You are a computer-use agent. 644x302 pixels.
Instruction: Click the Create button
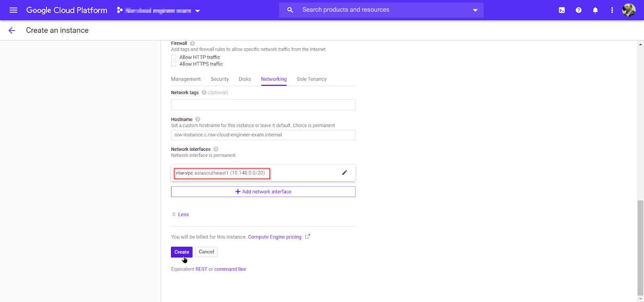(x=182, y=252)
